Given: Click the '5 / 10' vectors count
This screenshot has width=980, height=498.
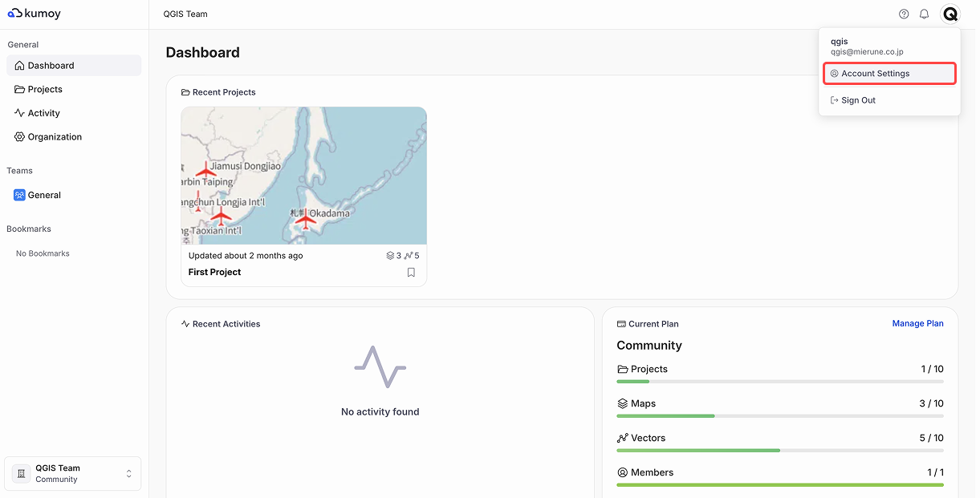Looking at the screenshot, I should pos(932,439).
